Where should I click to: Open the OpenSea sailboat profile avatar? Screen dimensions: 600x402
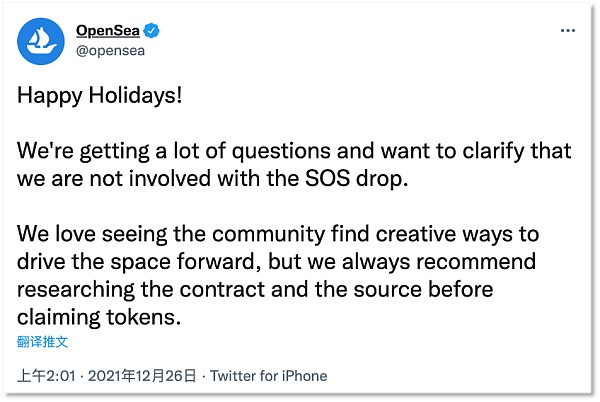click(41, 41)
